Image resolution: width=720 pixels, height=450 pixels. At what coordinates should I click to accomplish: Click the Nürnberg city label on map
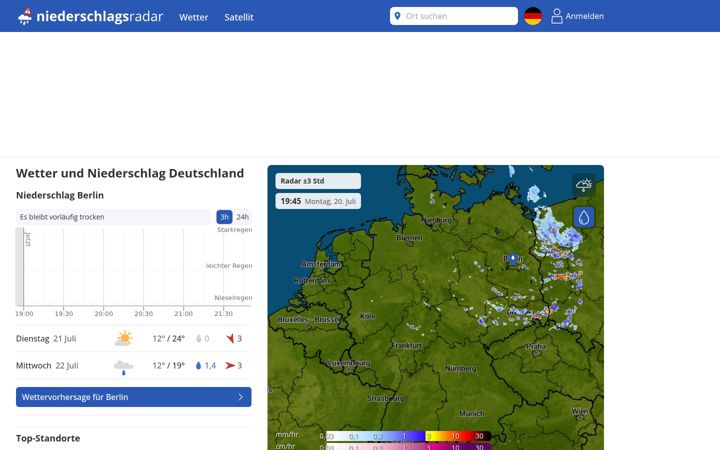tap(461, 368)
